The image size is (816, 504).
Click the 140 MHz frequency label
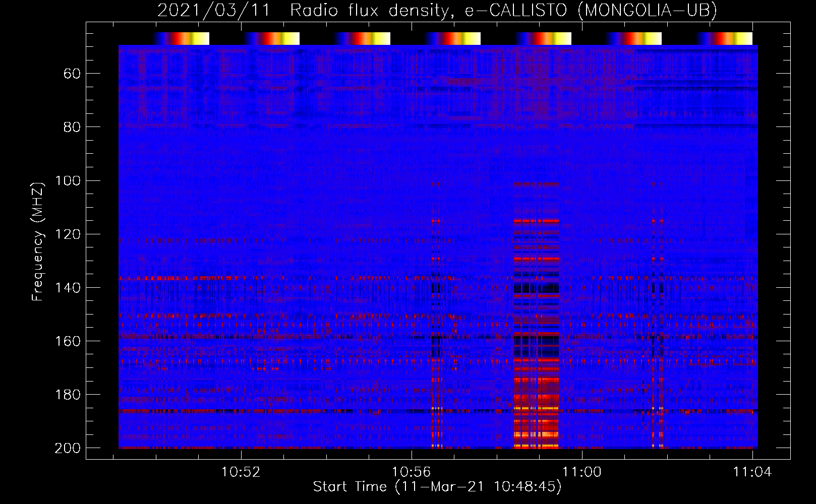coord(68,288)
